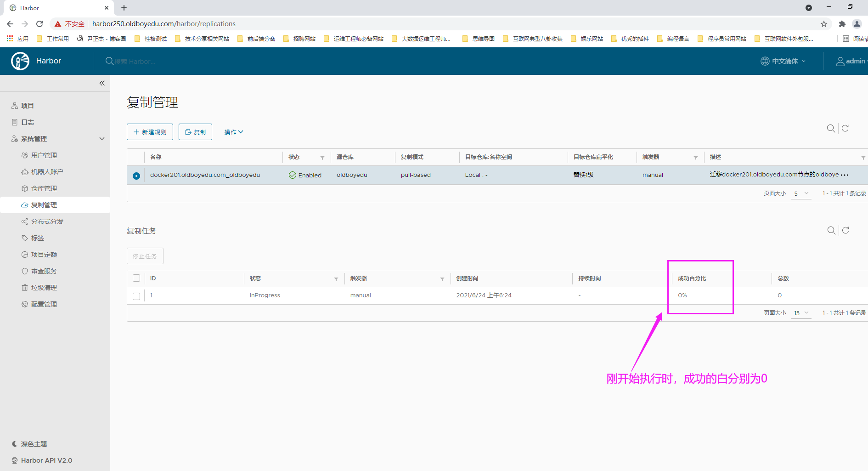Open task ID 1 details link
The height and width of the screenshot is (471, 868).
[151, 295]
